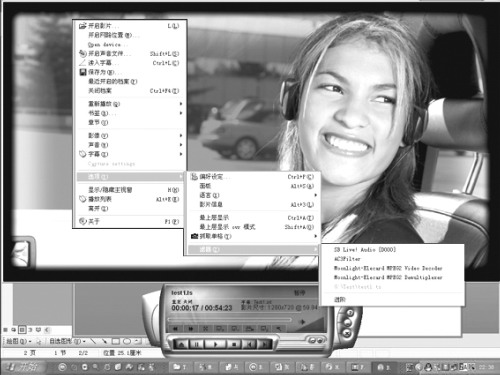Switch Word to web layout view button
500x375 pixels.
click(14, 330)
